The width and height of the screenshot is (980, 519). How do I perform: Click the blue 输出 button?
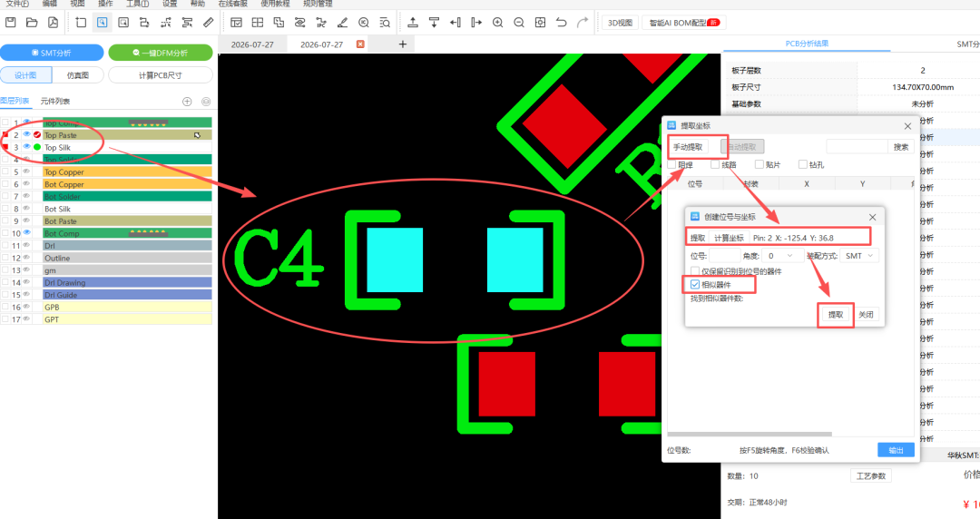point(896,450)
